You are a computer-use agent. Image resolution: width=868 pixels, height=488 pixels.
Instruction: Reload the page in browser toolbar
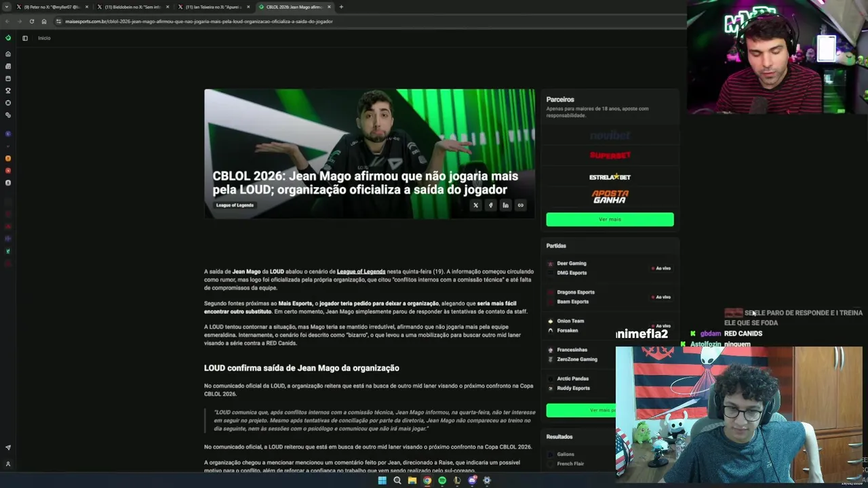click(x=32, y=21)
